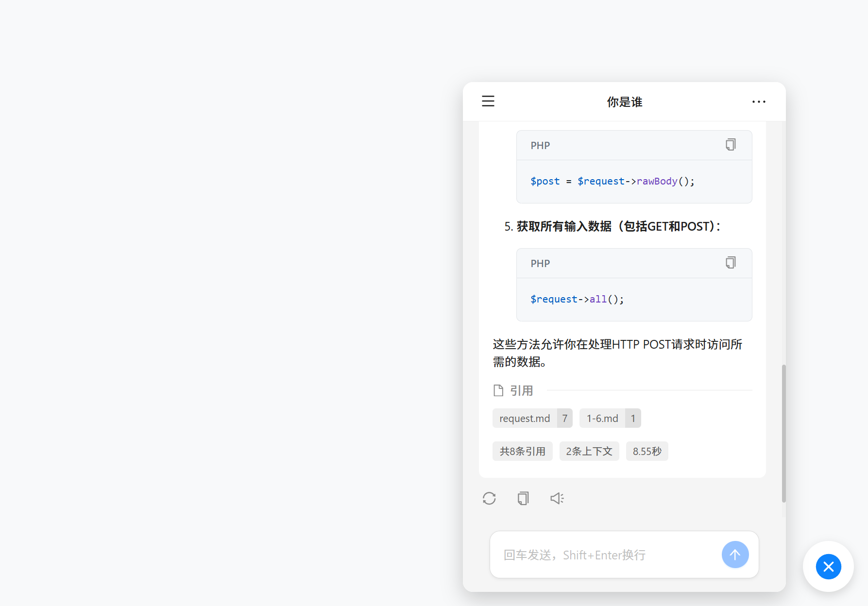868x606 pixels.
Task: Click PHP label of rawBody code block
Action: [x=540, y=145]
